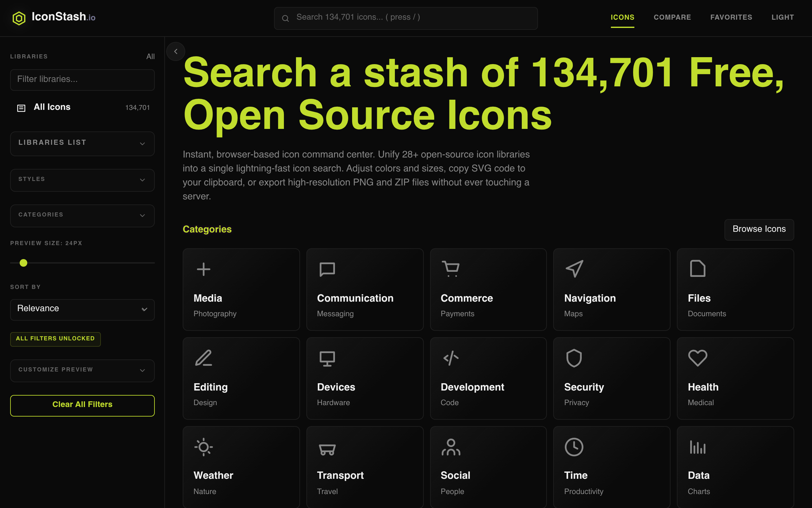This screenshot has width=812, height=508.
Task: Open the Compare tab
Action: point(672,17)
